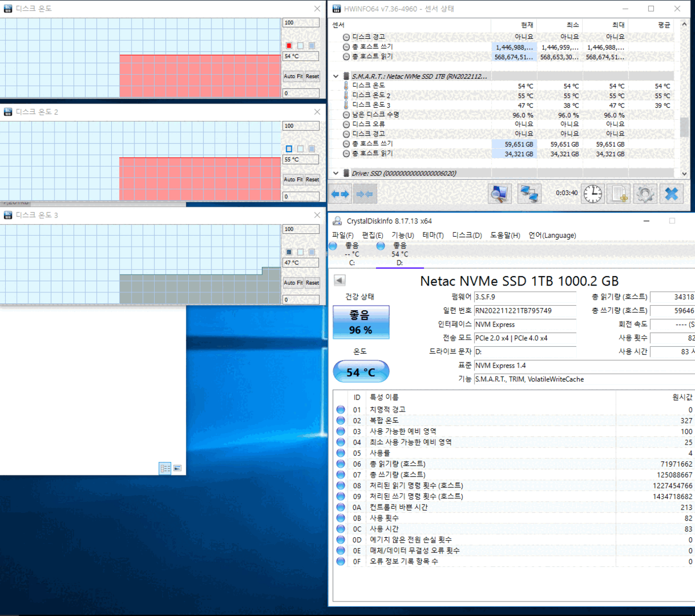Click the previous disk arrow in CrystalDiskInfo
This screenshot has height=616, width=695.
(x=341, y=281)
